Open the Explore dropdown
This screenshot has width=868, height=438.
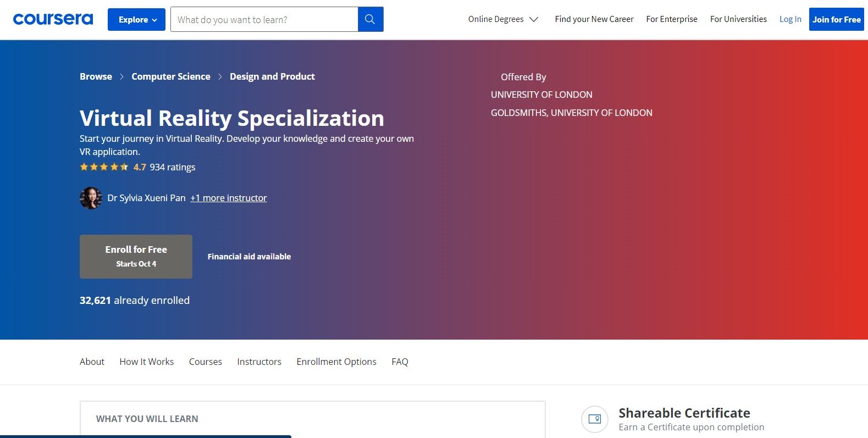136,19
